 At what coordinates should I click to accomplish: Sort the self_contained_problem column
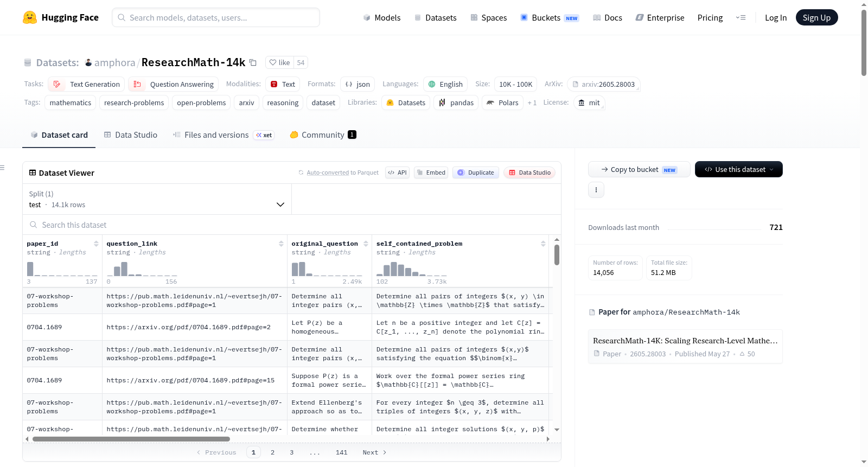[543, 244]
